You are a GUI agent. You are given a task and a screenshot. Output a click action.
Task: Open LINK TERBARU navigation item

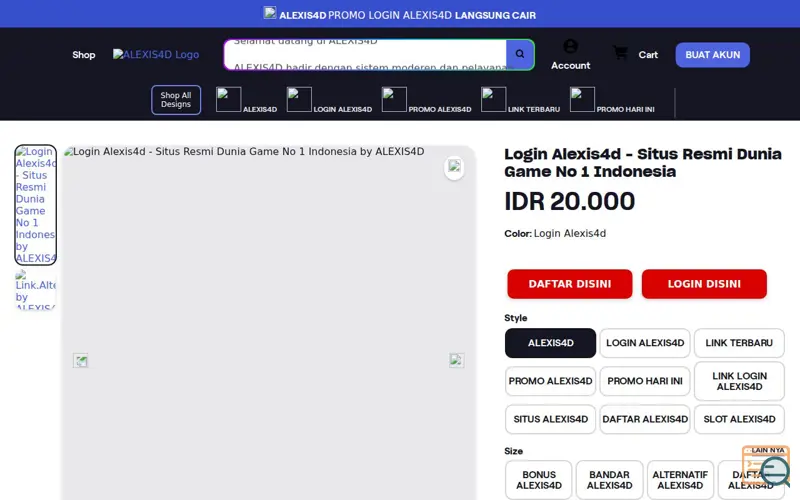tap(520, 100)
